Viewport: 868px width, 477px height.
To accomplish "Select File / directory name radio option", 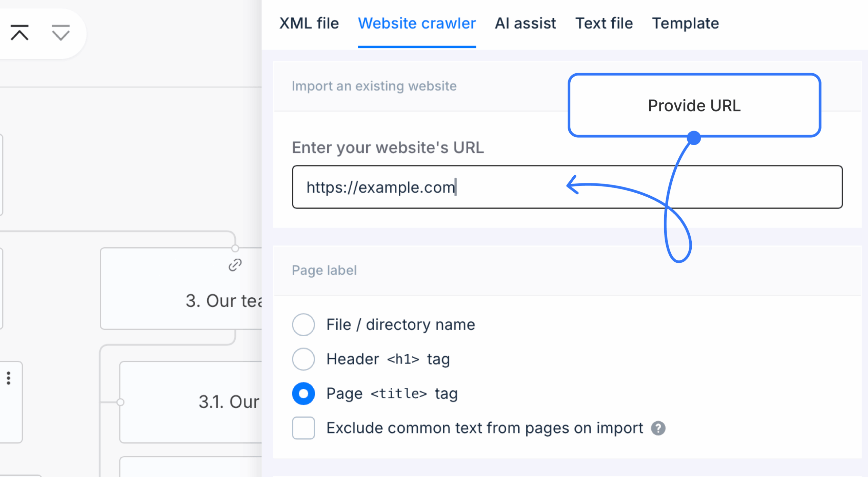I will click(x=303, y=324).
